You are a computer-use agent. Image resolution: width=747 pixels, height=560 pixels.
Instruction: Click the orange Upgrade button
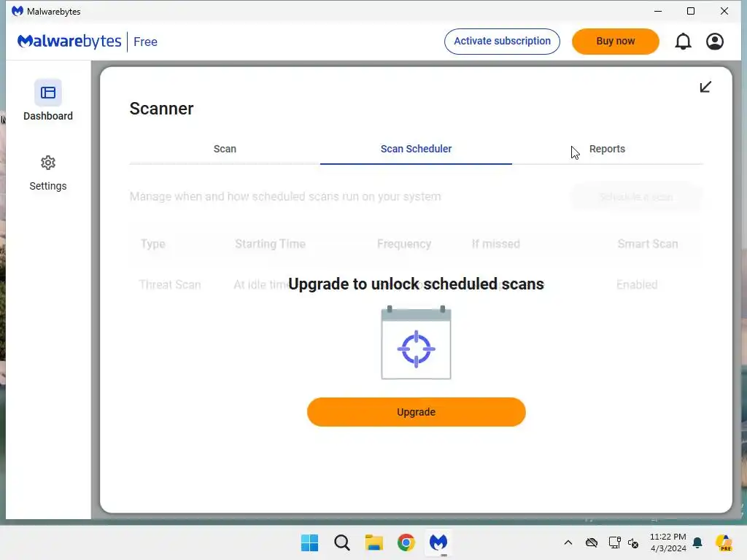click(x=416, y=412)
